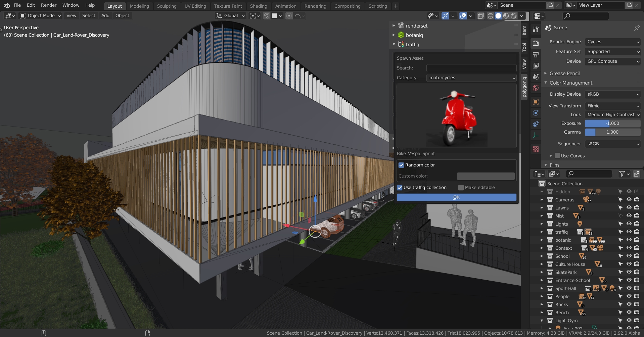Enable Use Curves checkbox
The image size is (644, 337).
[x=557, y=155]
